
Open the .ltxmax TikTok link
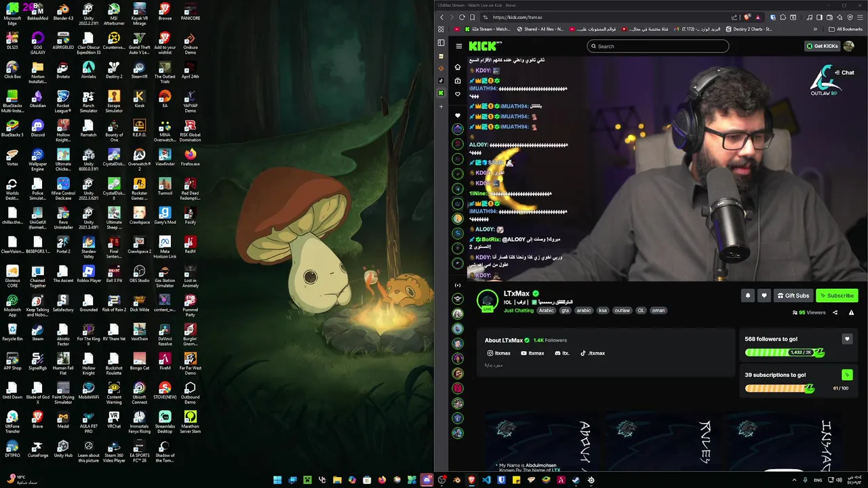[592, 353]
